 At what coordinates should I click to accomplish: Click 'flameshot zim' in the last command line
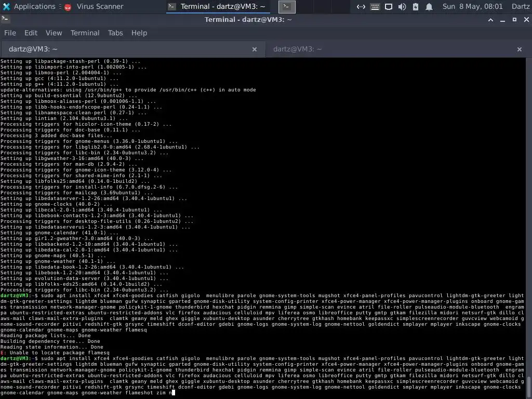pyautogui.click(x=145, y=393)
